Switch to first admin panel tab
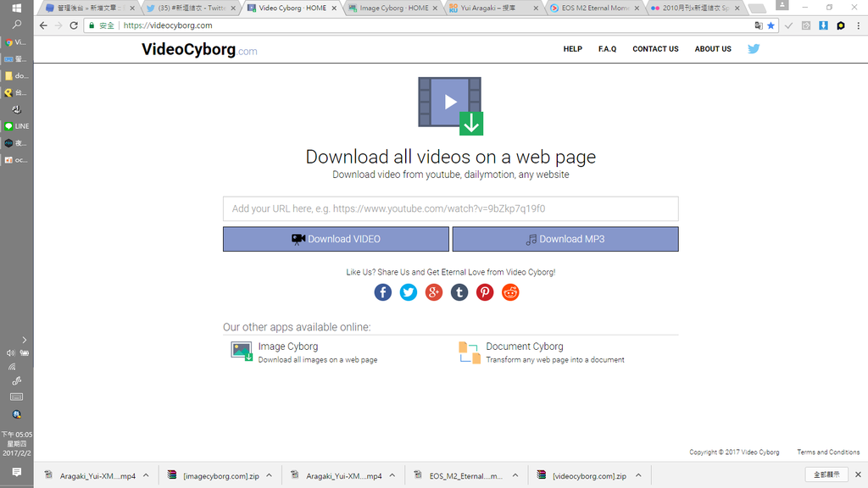Viewport: 868px width, 488px height. (x=90, y=8)
